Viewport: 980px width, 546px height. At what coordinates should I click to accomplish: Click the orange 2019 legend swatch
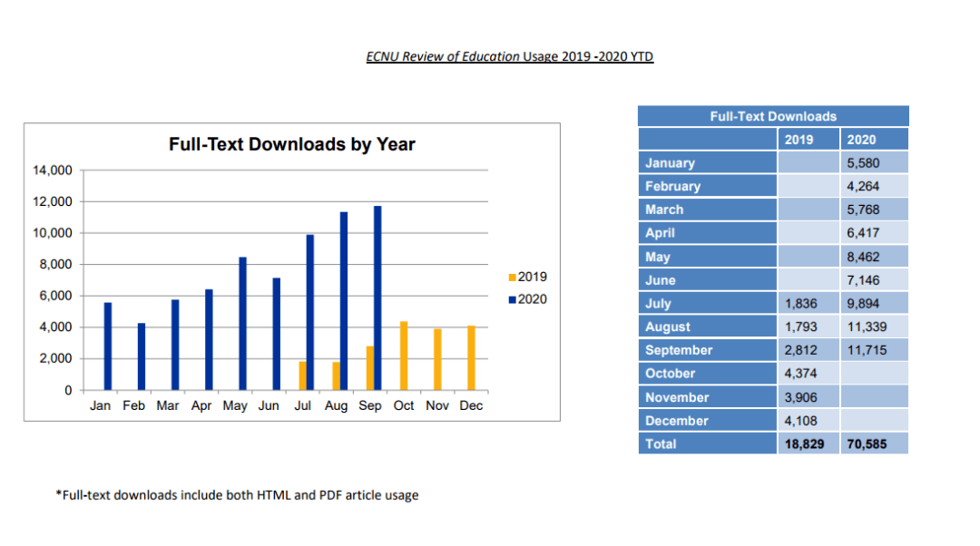[x=513, y=278]
